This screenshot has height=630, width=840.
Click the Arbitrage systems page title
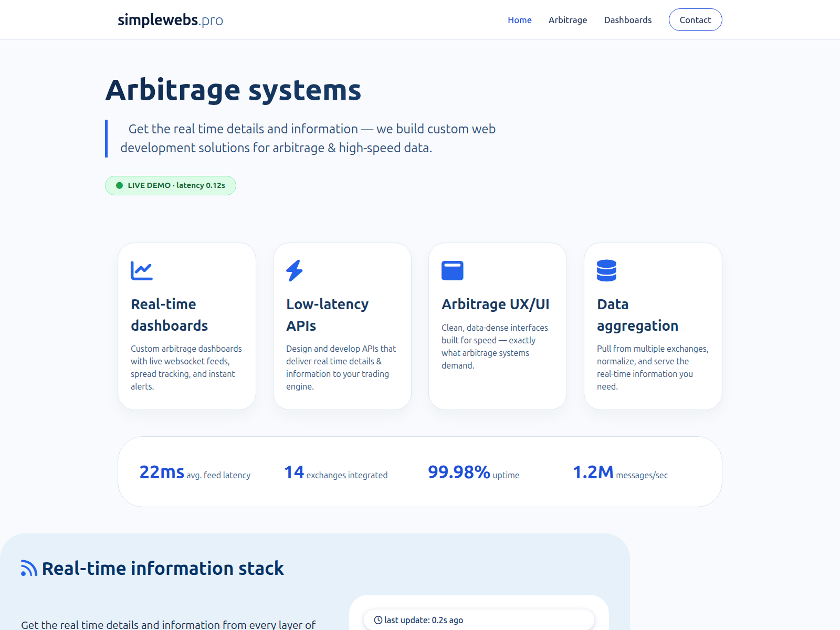(x=233, y=90)
